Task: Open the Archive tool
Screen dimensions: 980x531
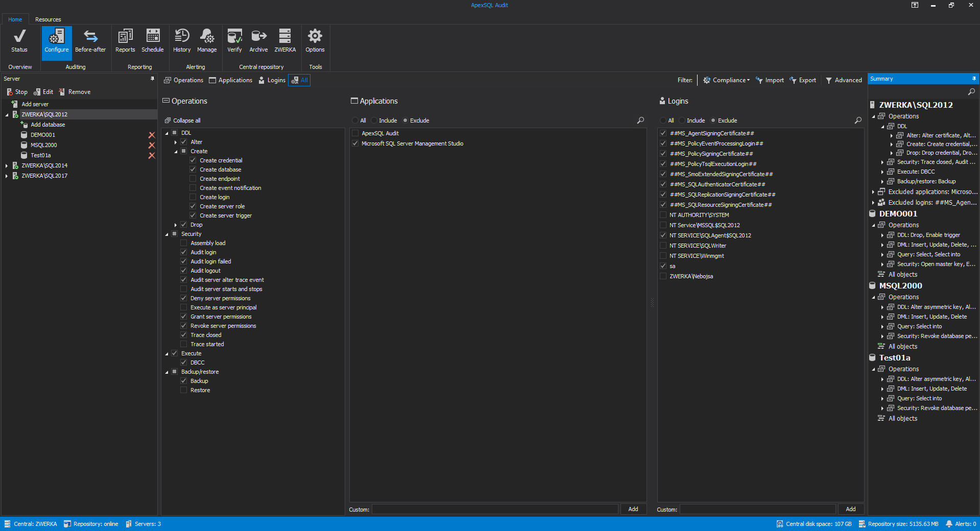Action: [x=258, y=41]
